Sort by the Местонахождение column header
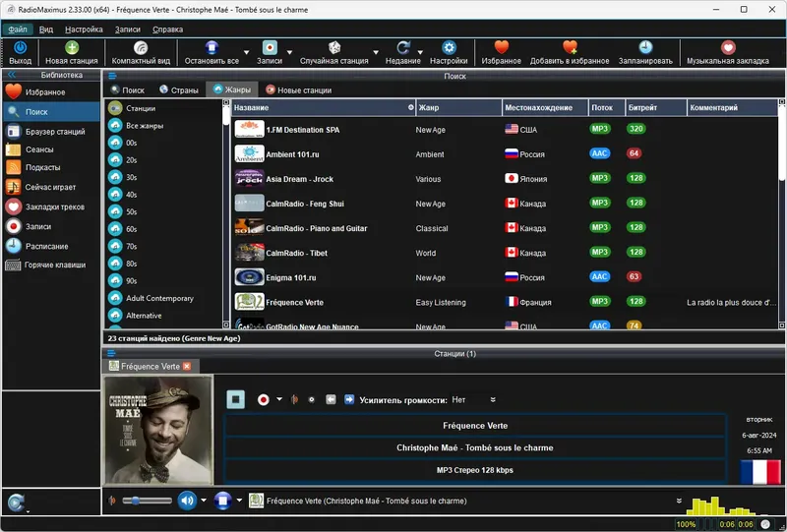Image resolution: width=787 pixels, height=532 pixels. 545,107
